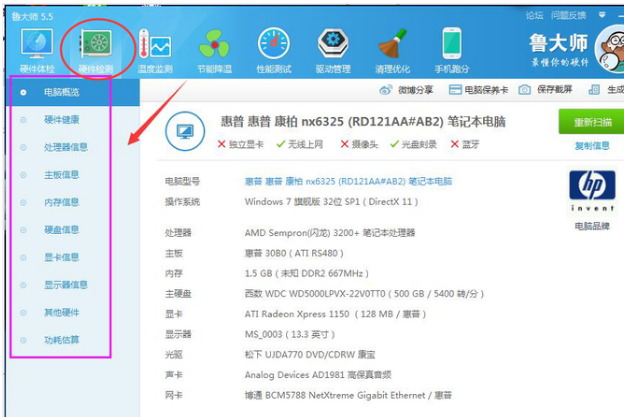This screenshot has width=624, height=417.
Task: Open 手机跑分 phone benchmark icon
Action: tap(452, 48)
